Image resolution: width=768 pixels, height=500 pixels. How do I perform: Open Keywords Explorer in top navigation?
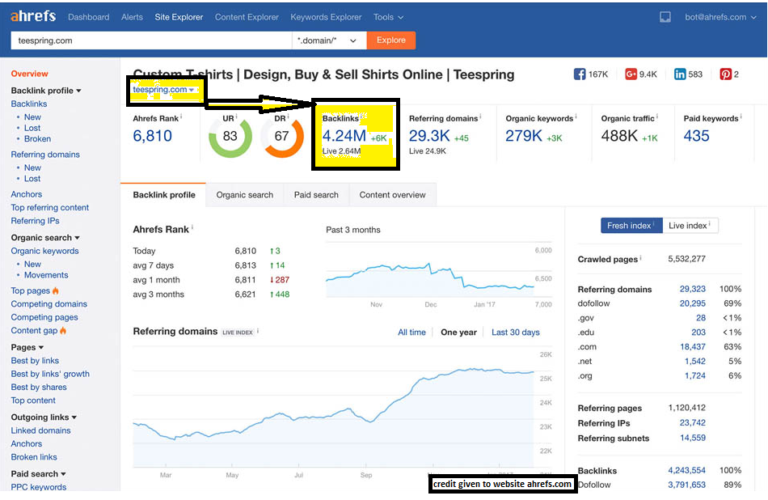326,17
